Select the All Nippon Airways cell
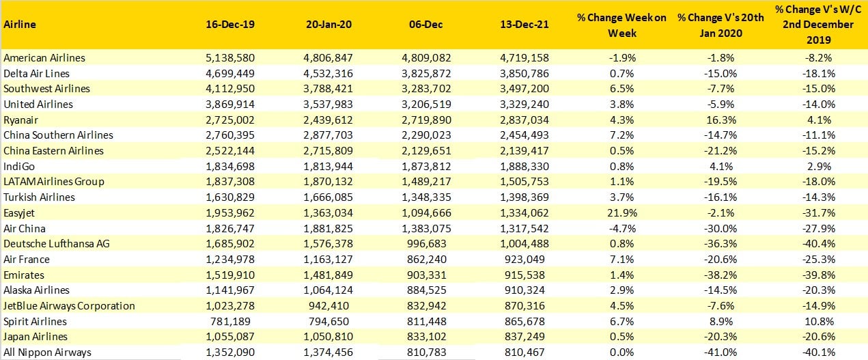Screen dimensions: 868x360 [x=47, y=352]
